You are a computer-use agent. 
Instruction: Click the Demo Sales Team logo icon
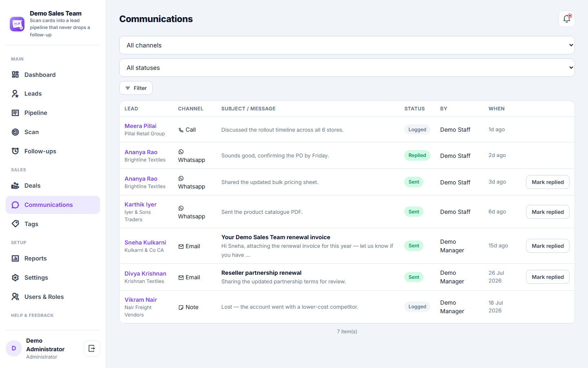pos(17,24)
